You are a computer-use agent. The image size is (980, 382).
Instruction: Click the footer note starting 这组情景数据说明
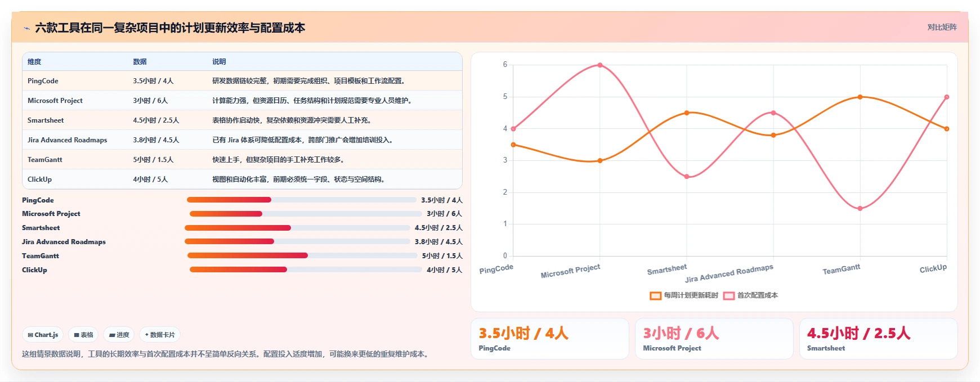227,354
